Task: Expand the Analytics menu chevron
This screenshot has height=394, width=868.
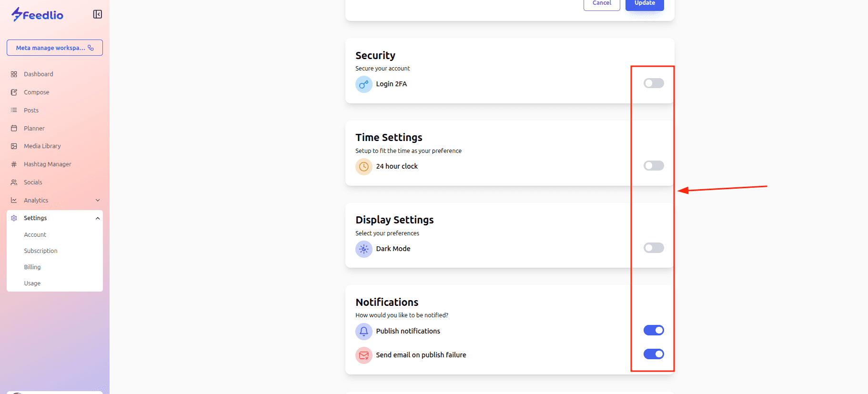Action: coord(98,201)
